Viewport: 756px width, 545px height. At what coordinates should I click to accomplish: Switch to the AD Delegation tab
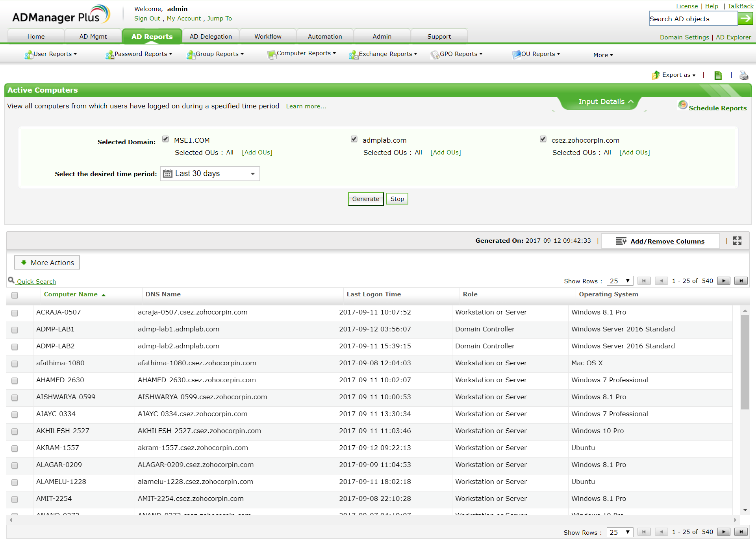click(x=211, y=37)
